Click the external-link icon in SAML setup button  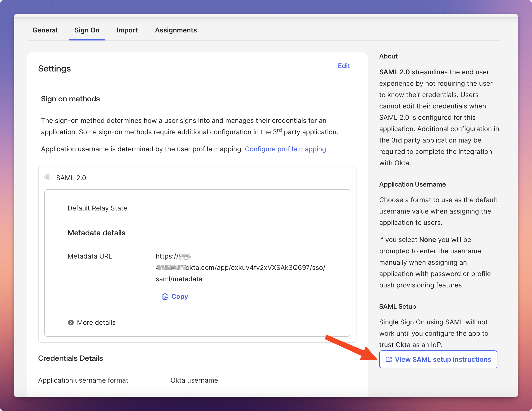(388, 359)
